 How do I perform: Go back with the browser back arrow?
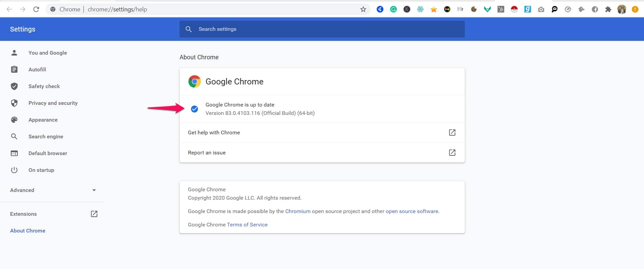tap(9, 9)
